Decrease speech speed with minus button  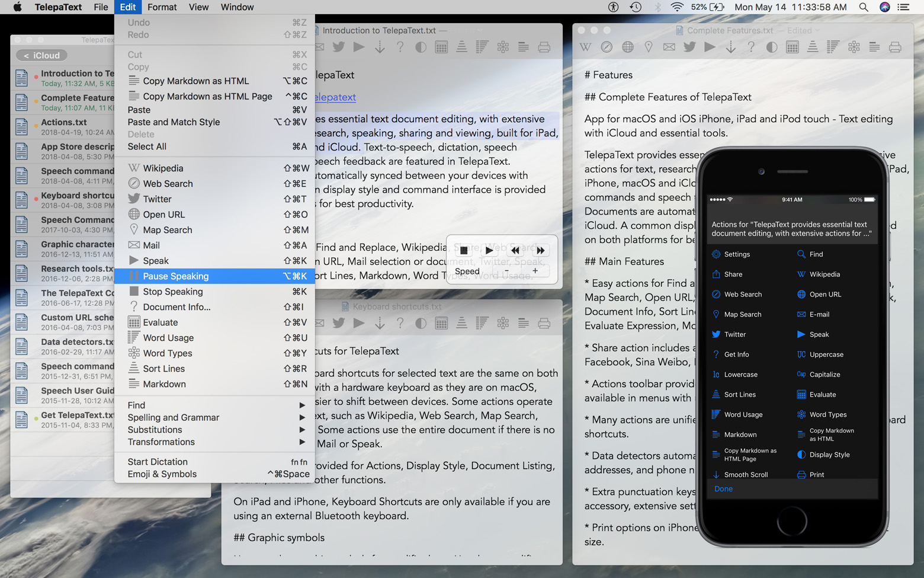pyautogui.click(x=507, y=271)
